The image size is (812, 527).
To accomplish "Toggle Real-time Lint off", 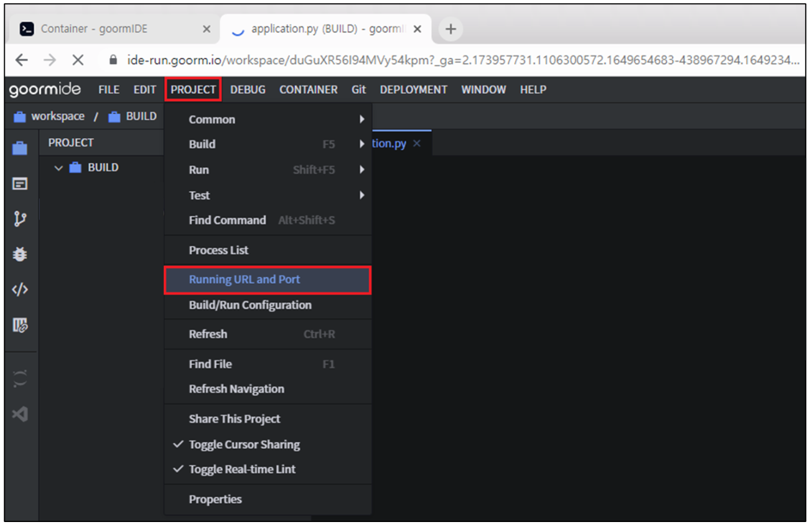I will 268,469.
